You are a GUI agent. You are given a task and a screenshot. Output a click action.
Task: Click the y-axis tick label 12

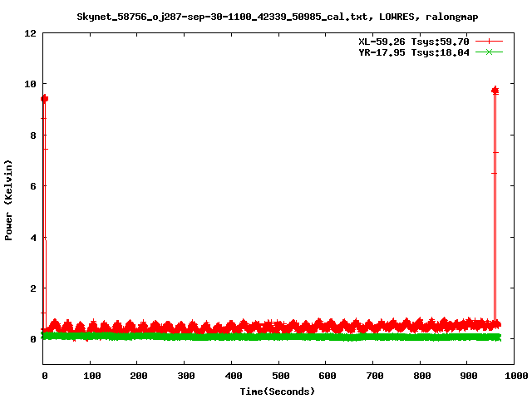(30, 33)
